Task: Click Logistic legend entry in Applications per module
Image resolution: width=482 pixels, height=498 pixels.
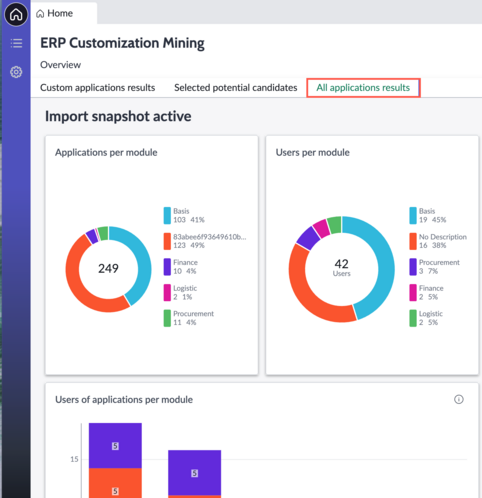Action: pyautogui.click(x=180, y=292)
